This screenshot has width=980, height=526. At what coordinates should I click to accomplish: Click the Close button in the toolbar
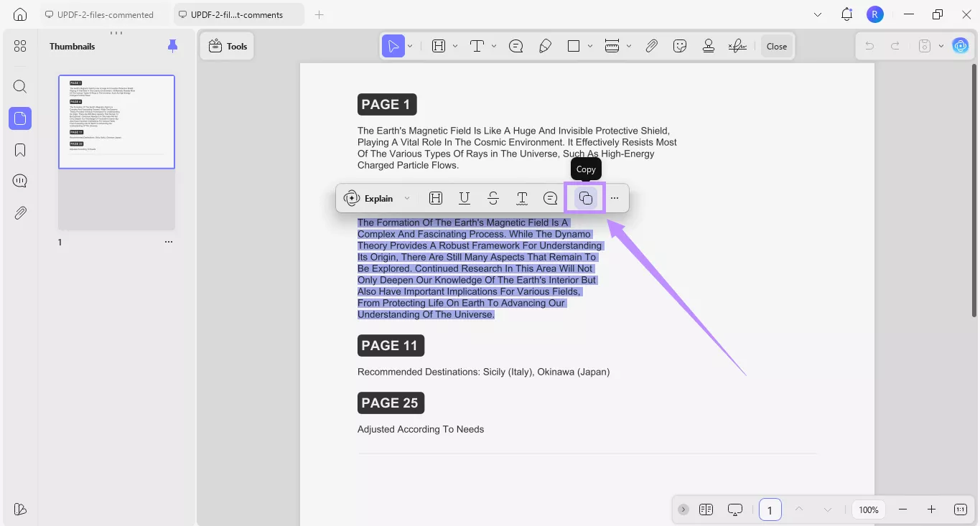pyautogui.click(x=776, y=45)
